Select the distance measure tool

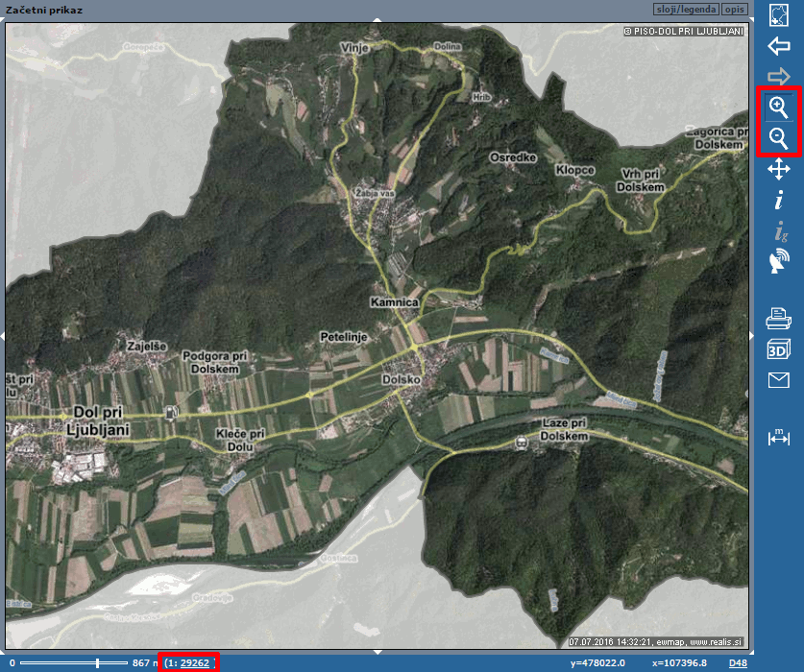778,437
